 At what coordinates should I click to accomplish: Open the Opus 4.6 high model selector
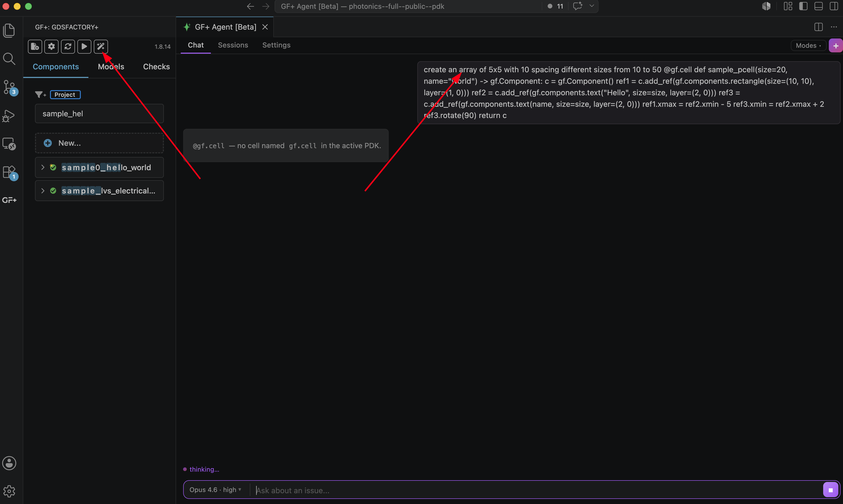[x=215, y=490]
